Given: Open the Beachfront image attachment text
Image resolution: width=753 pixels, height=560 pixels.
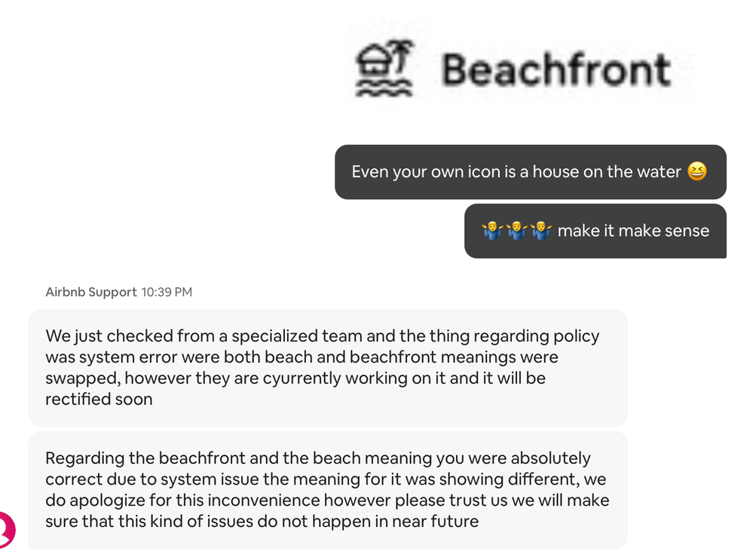Looking at the screenshot, I should 556,69.
